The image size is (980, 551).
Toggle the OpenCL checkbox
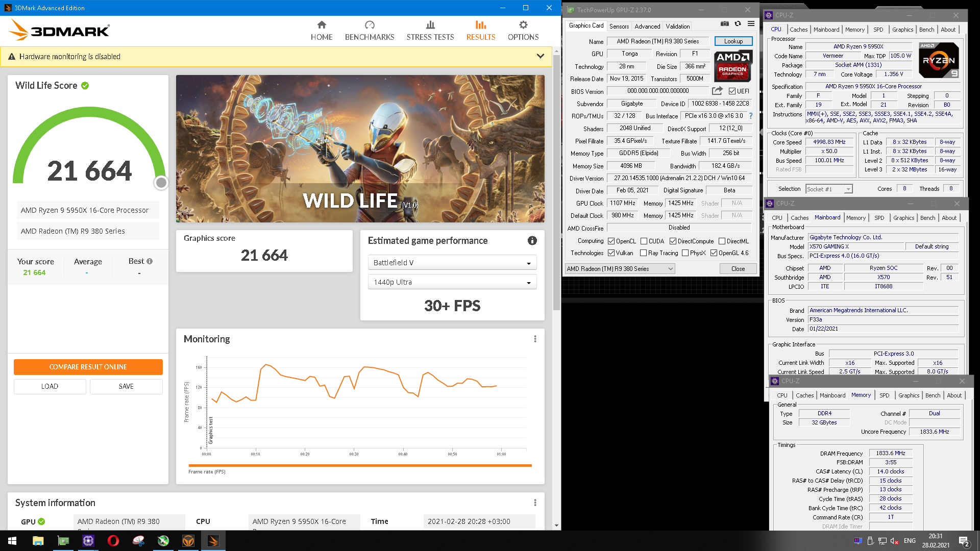coord(611,241)
